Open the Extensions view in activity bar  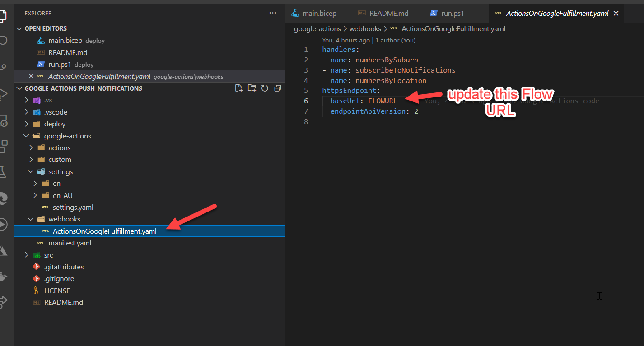pos(3,146)
